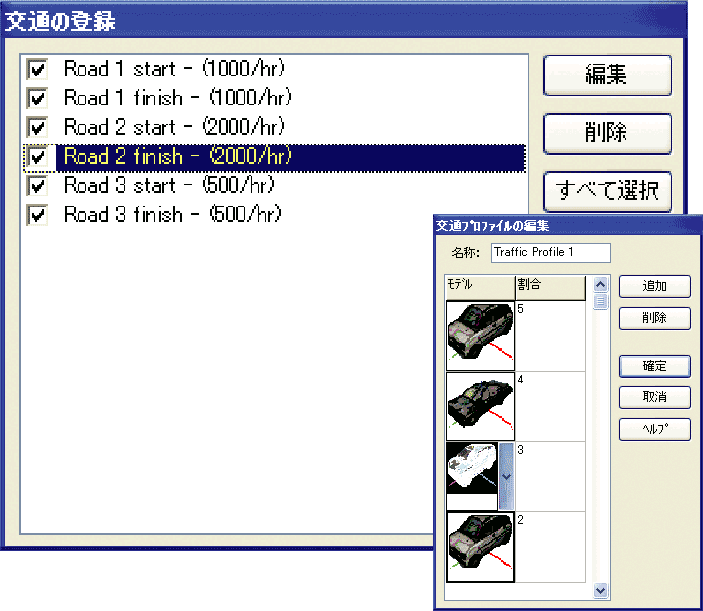This screenshot has width=703, height=611.
Task: Click the ratio cell showing 5
Action: click(551, 336)
